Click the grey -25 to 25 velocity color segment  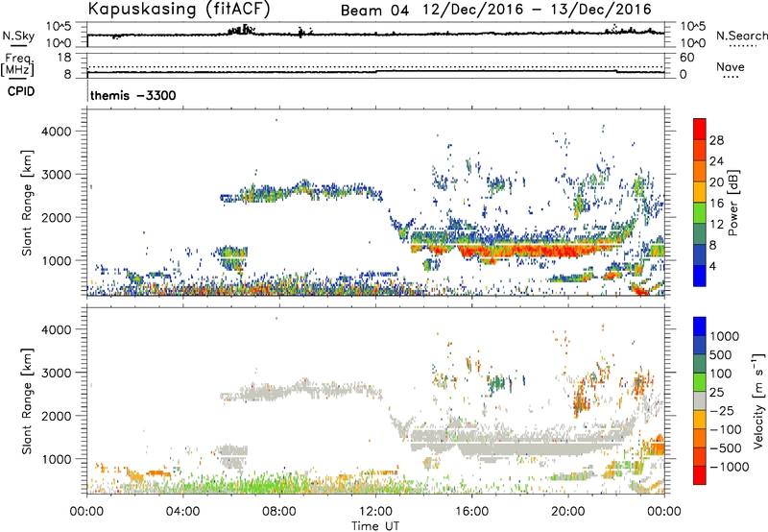[x=700, y=400]
